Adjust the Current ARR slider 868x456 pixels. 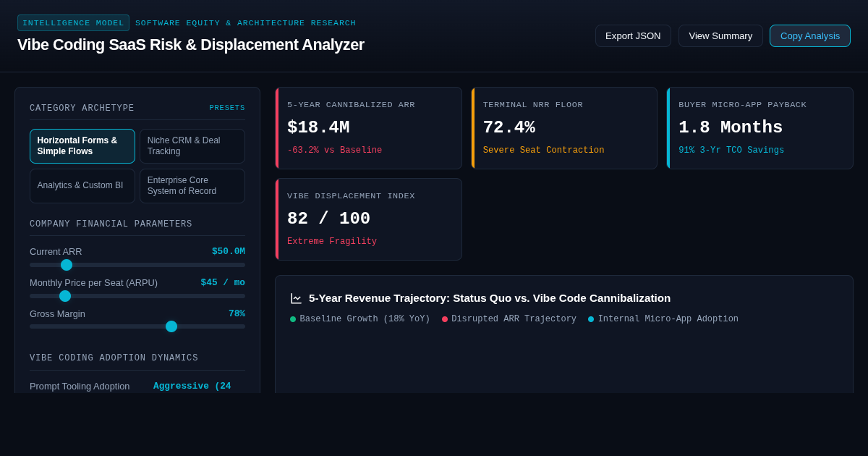pyautogui.click(x=137, y=265)
